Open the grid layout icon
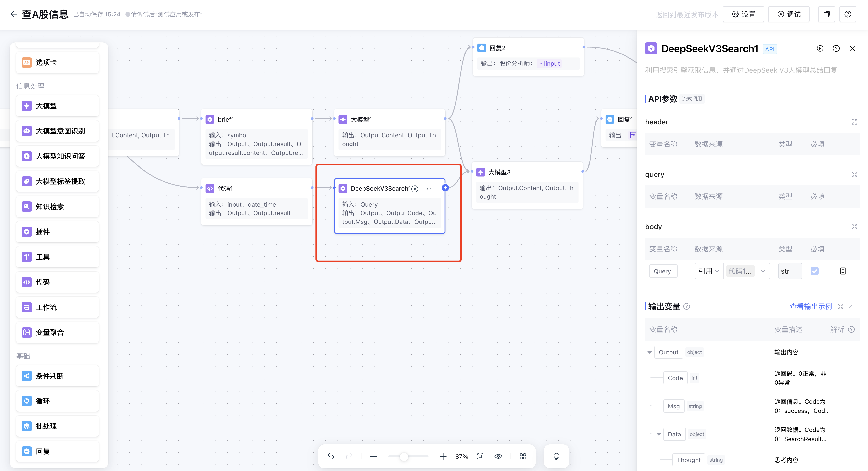Viewport: 868px width, 471px height. point(523,456)
